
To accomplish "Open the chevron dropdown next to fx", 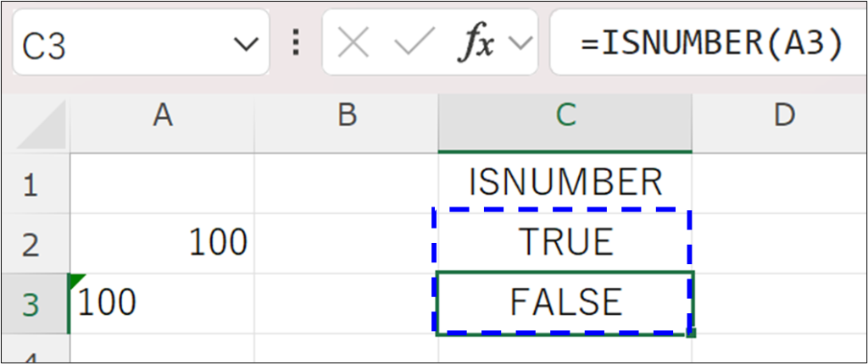I will (x=523, y=43).
